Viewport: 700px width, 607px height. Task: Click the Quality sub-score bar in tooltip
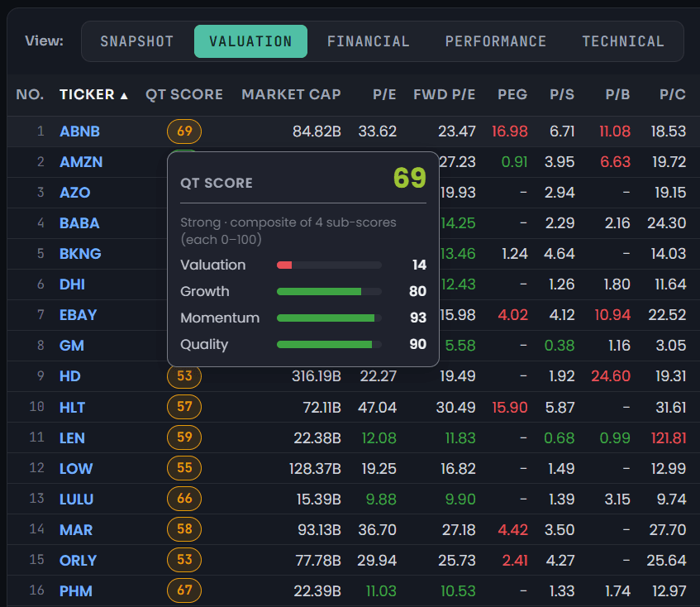pos(329,344)
